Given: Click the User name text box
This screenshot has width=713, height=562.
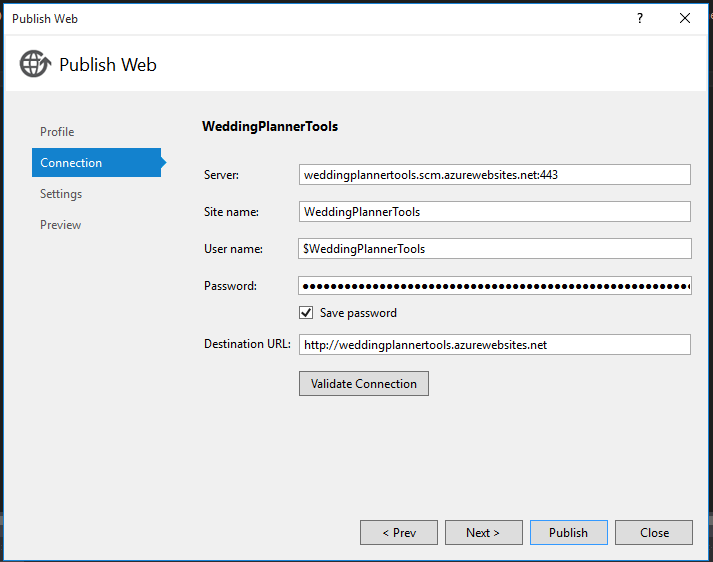Looking at the screenshot, I should tap(494, 249).
